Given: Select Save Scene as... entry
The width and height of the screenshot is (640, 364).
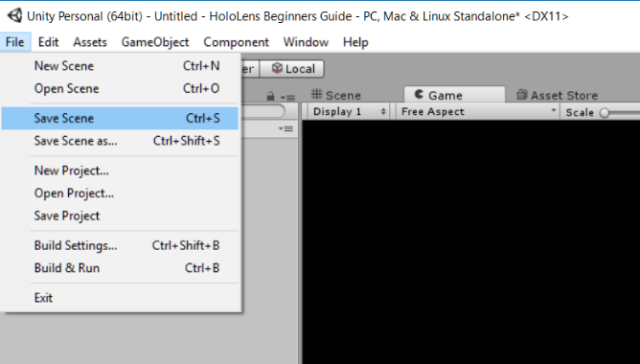Looking at the screenshot, I should pos(126,141).
